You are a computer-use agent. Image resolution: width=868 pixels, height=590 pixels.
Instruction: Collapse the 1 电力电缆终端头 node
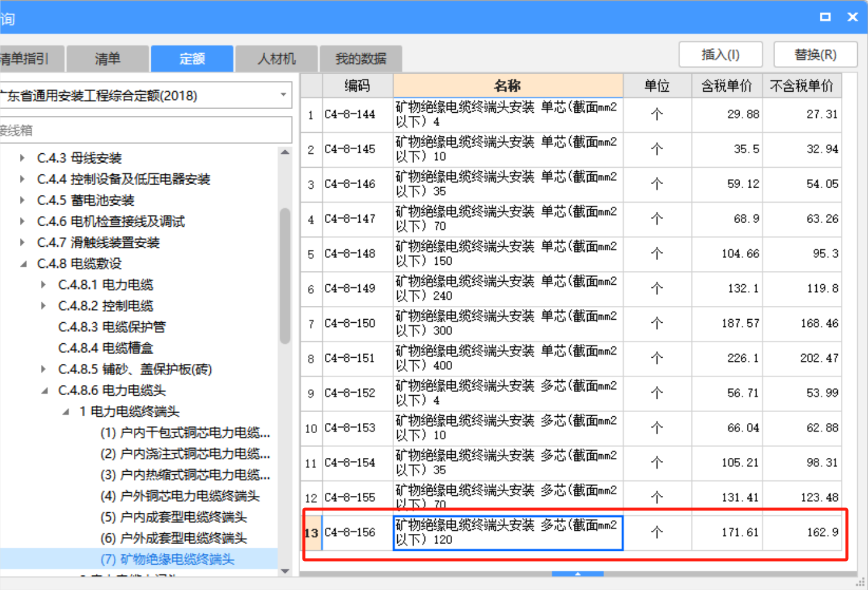click(x=65, y=411)
